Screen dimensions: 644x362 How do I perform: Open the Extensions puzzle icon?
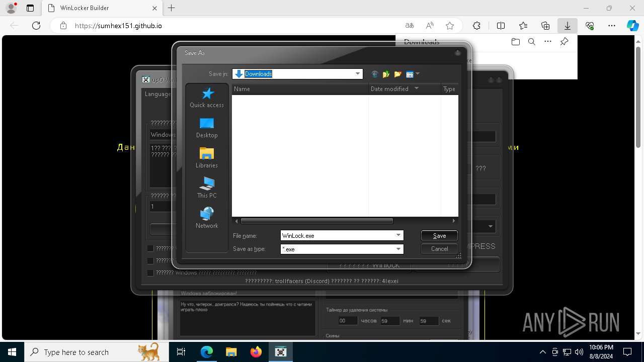click(476, 26)
